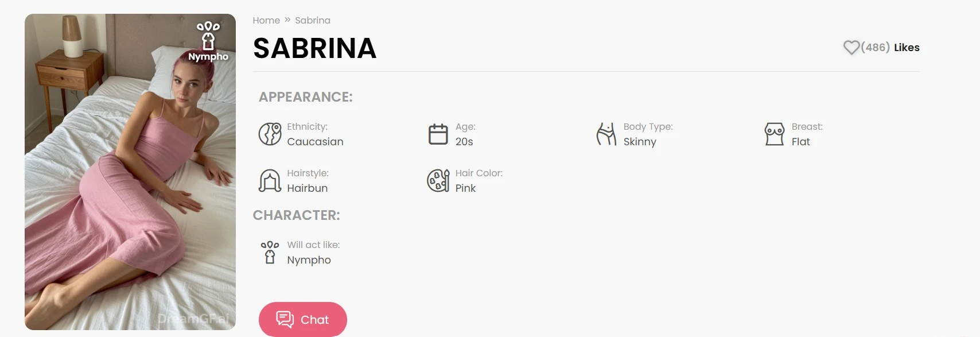Click the Skinny body type value
The height and width of the screenshot is (337, 980).
click(x=640, y=142)
